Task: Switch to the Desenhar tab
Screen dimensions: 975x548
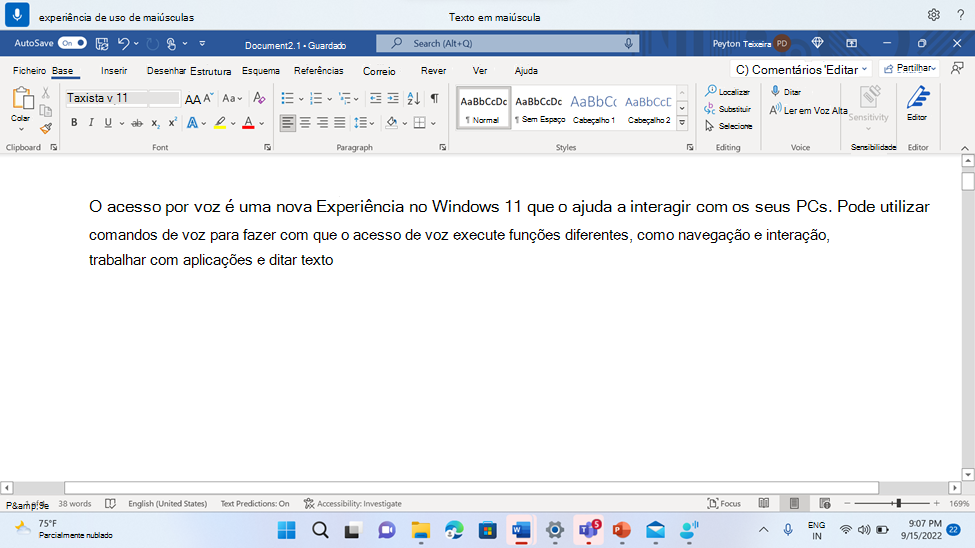Action: click(x=166, y=71)
